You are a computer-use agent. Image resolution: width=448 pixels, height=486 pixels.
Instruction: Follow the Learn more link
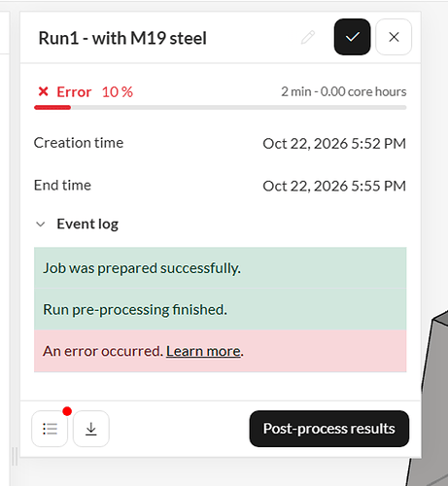[x=203, y=351]
